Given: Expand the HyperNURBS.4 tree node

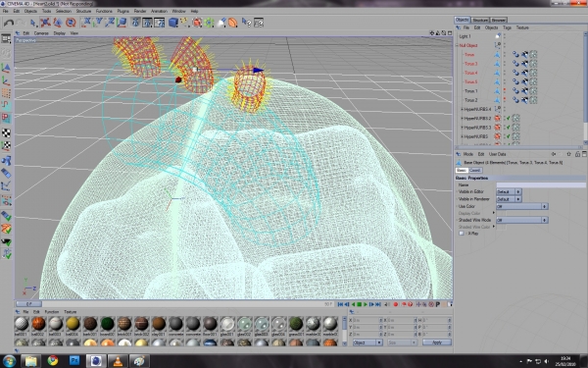Looking at the screenshot, I should tap(462, 109).
